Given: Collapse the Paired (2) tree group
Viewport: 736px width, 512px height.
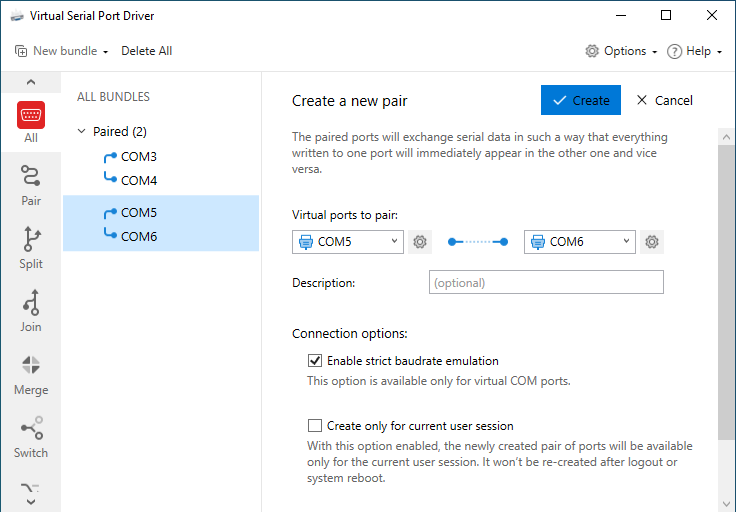Looking at the screenshot, I should tap(82, 131).
